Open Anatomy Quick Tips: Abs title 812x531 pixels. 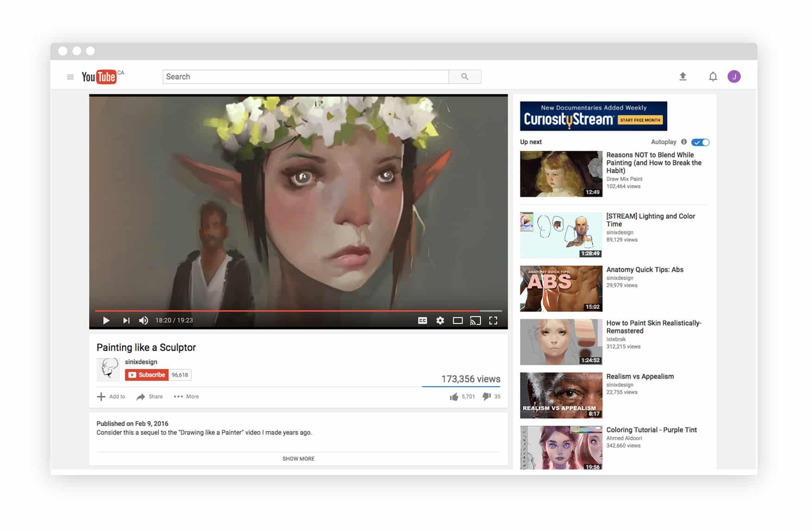[x=645, y=270]
